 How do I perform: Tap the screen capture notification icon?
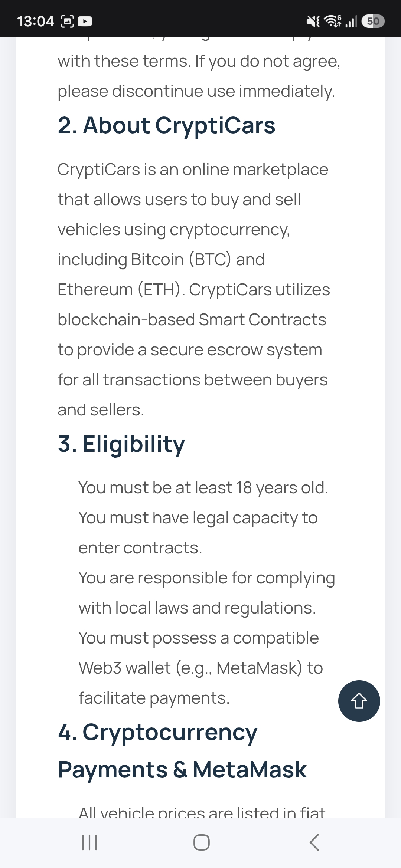click(x=67, y=21)
